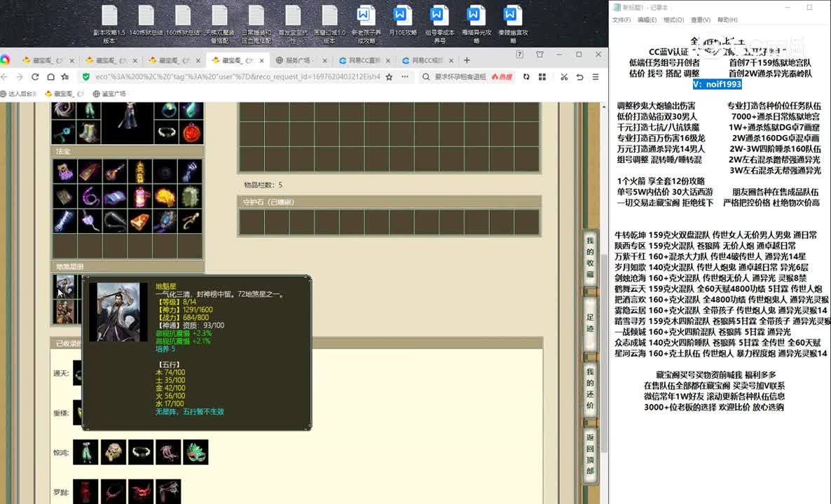Click the 物品栏数: 5 label
This screenshot has height=504, width=831.
[x=263, y=185]
